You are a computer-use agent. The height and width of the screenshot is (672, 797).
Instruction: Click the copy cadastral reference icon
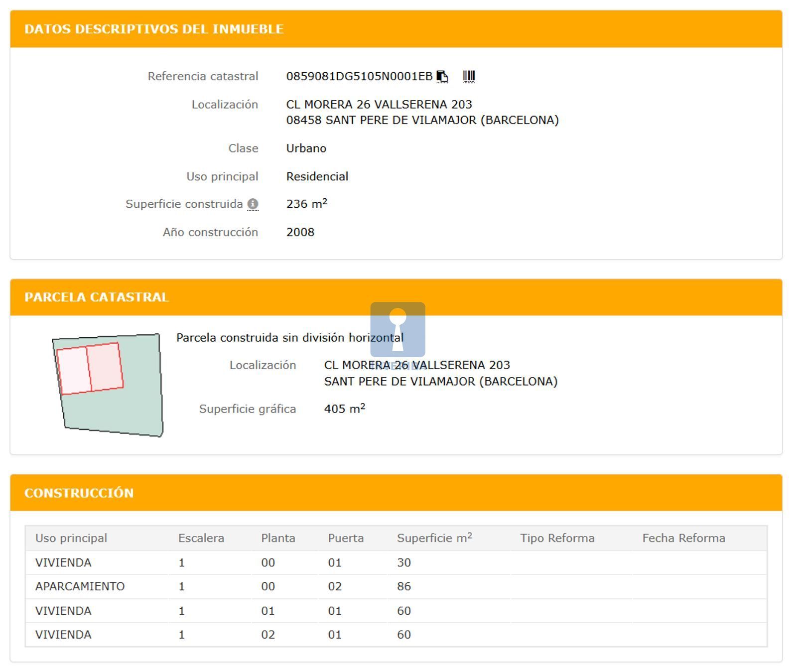(x=442, y=76)
